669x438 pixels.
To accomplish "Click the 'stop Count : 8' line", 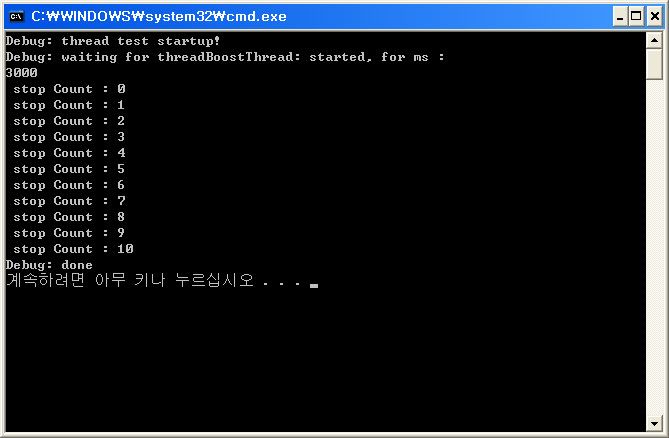I will tap(69, 217).
